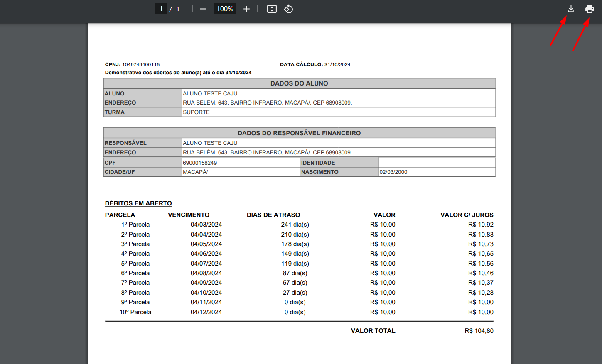This screenshot has height=364, width=602.
Task: Fit the page to window
Action: 272,9
